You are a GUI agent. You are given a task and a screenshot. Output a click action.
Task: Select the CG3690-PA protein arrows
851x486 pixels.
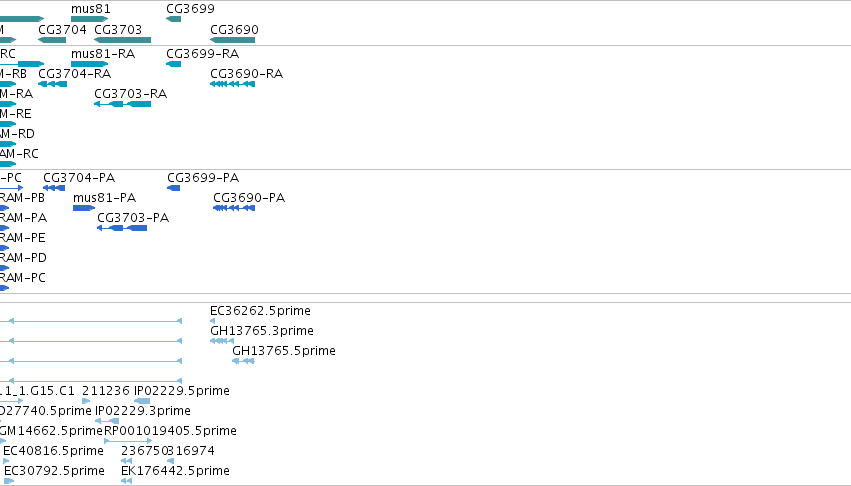tap(234, 208)
